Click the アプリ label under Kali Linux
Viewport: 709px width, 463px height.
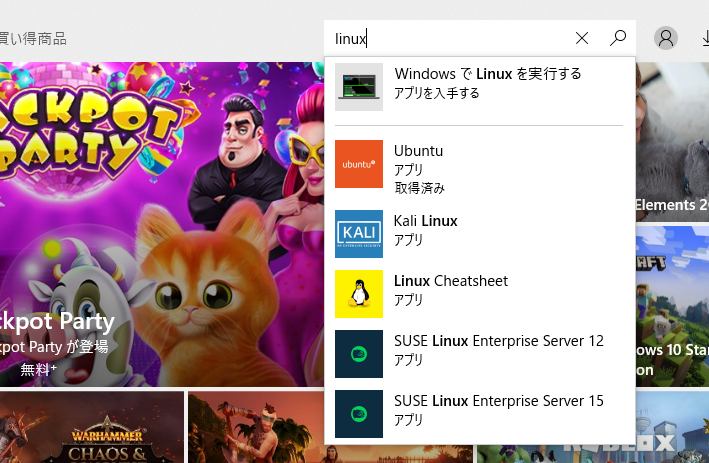[x=408, y=240]
